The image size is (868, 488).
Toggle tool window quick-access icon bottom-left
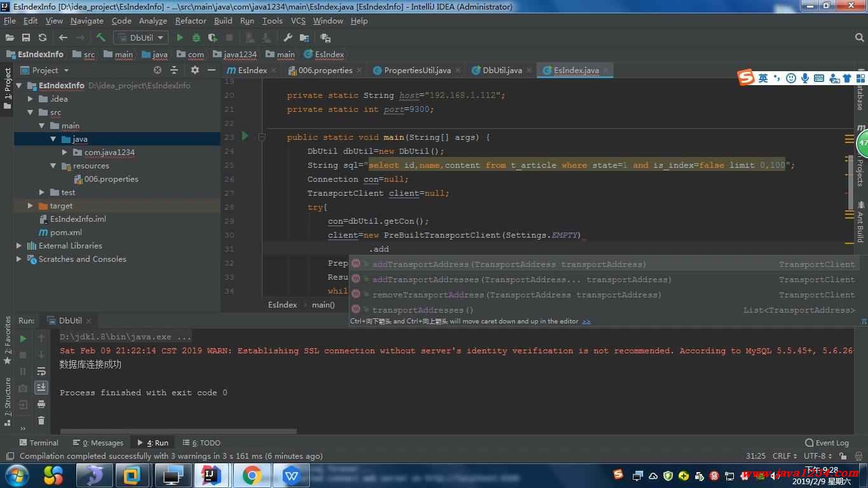(10, 456)
